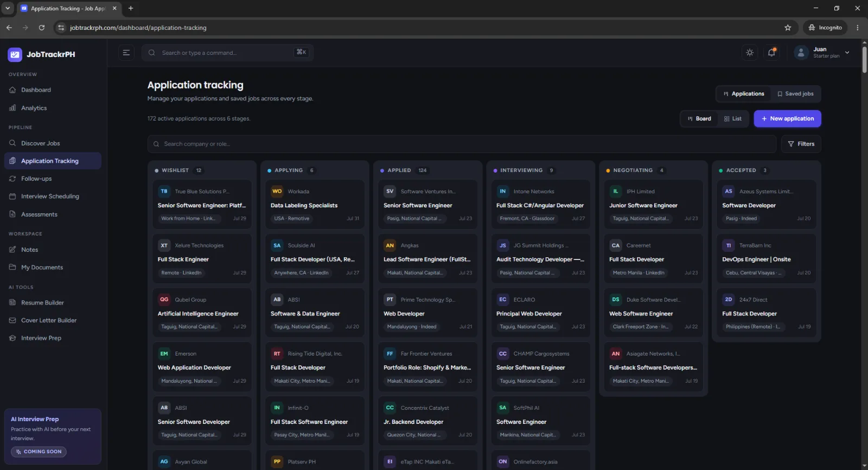The width and height of the screenshot is (868, 470).
Task: Select the Board view
Action: [699, 119]
